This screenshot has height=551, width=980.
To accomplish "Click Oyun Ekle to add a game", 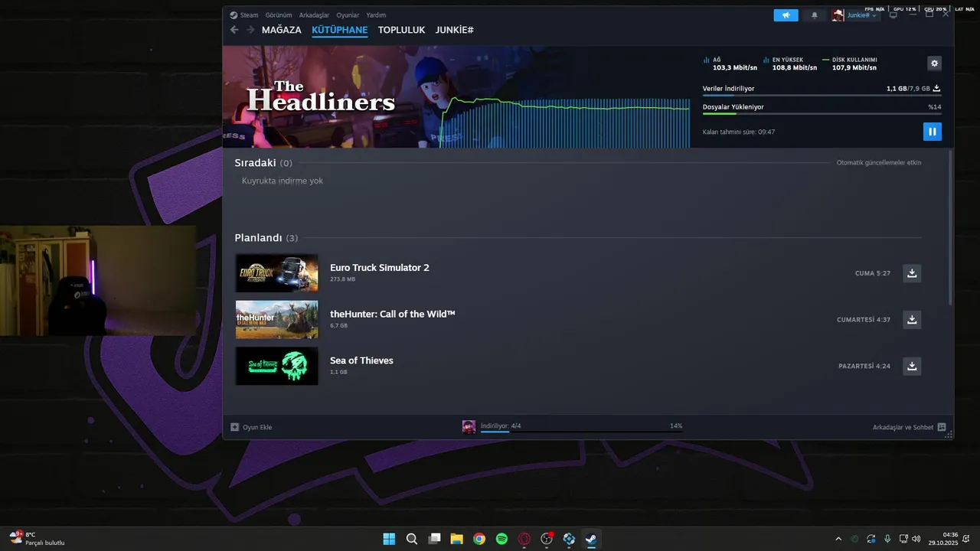I will pos(257,427).
